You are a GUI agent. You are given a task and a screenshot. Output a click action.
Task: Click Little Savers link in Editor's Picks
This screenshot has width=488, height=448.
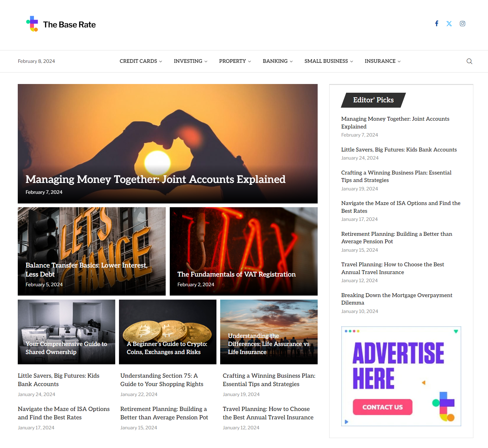click(399, 150)
